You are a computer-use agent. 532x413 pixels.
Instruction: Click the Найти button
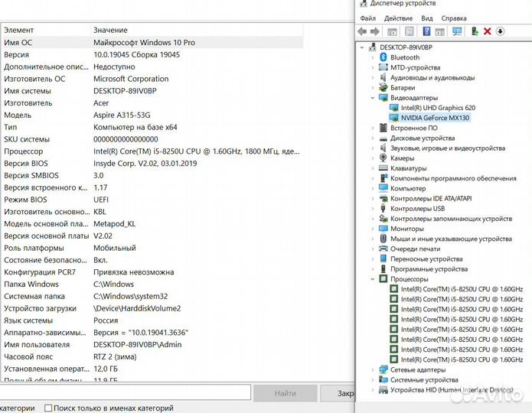pyautogui.click(x=285, y=393)
